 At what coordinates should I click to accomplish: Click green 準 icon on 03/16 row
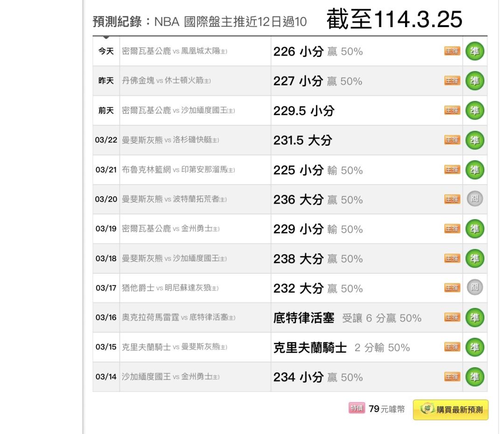coord(475,318)
